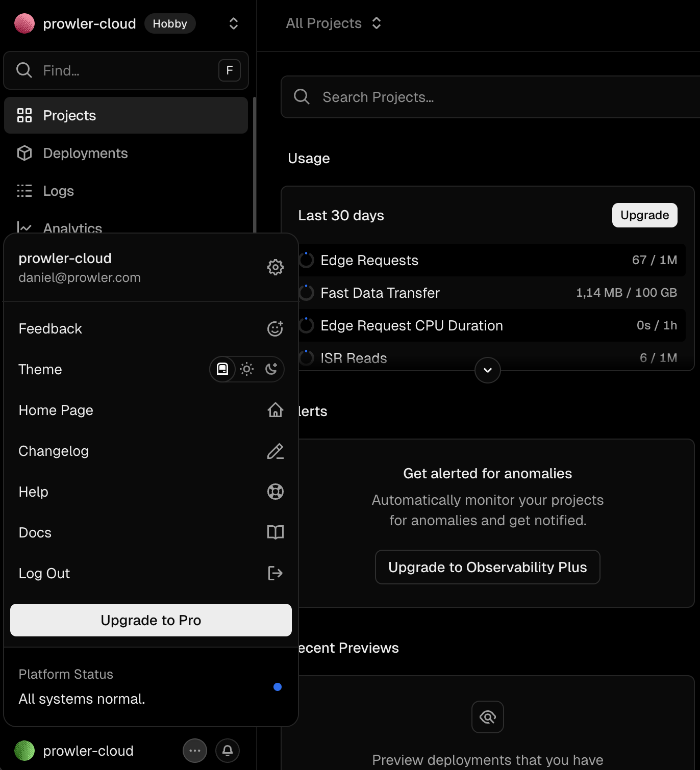Click the magnifier icon in Find field
Viewport: 700px width, 770px height.
click(24, 70)
